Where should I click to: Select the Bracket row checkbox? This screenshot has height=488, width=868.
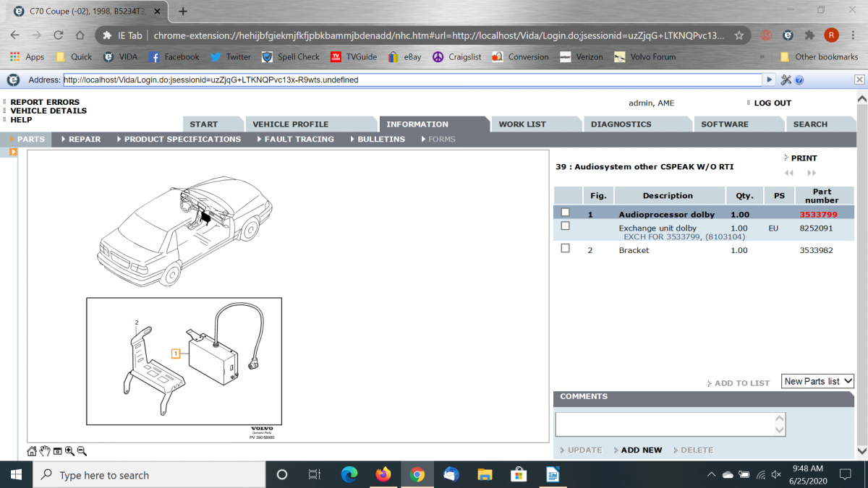pos(566,249)
